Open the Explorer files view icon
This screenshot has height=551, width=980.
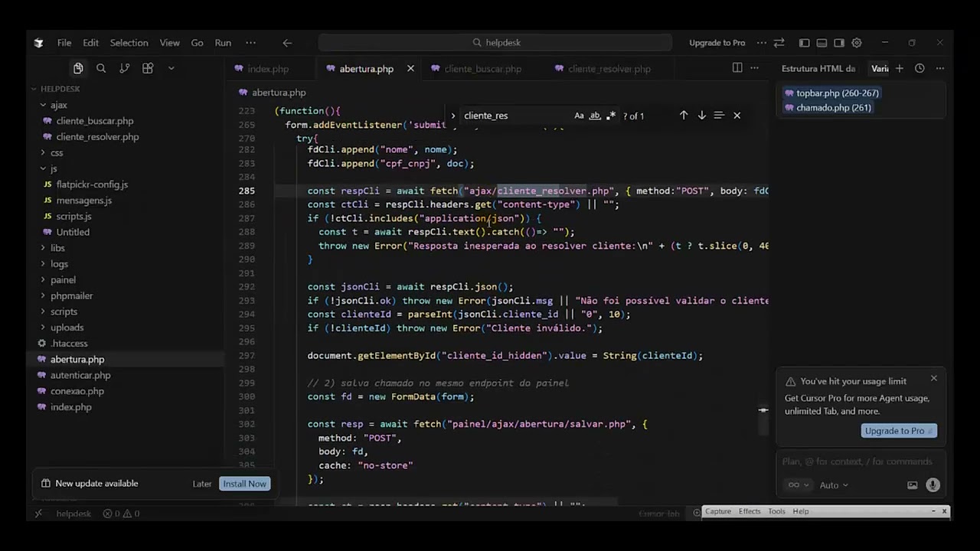[x=78, y=68]
